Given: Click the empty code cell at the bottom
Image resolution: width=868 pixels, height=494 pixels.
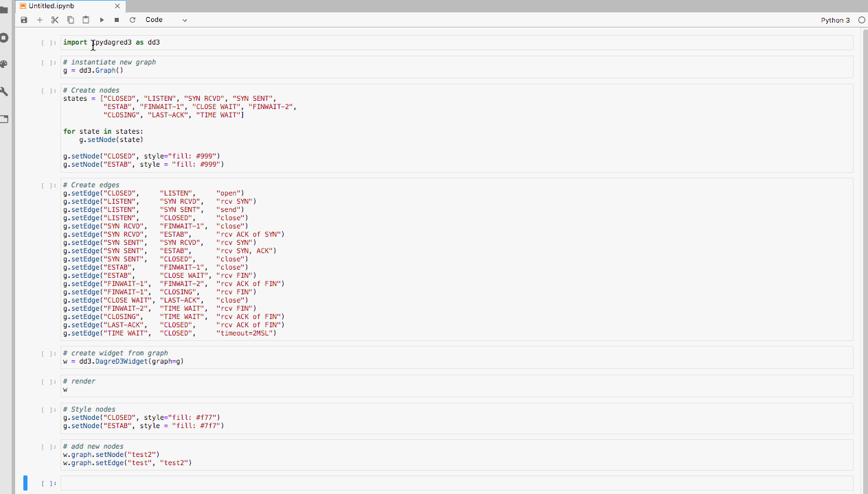Looking at the screenshot, I should coord(275,483).
